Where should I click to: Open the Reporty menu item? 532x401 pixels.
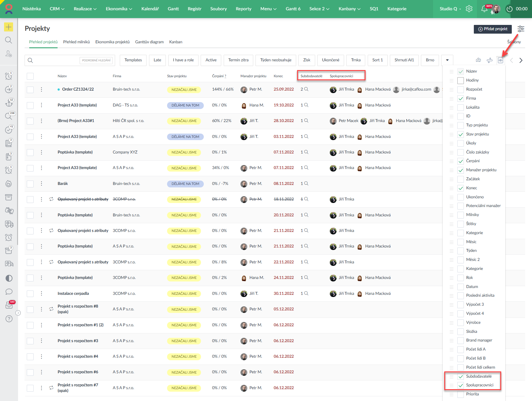(243, 9)
